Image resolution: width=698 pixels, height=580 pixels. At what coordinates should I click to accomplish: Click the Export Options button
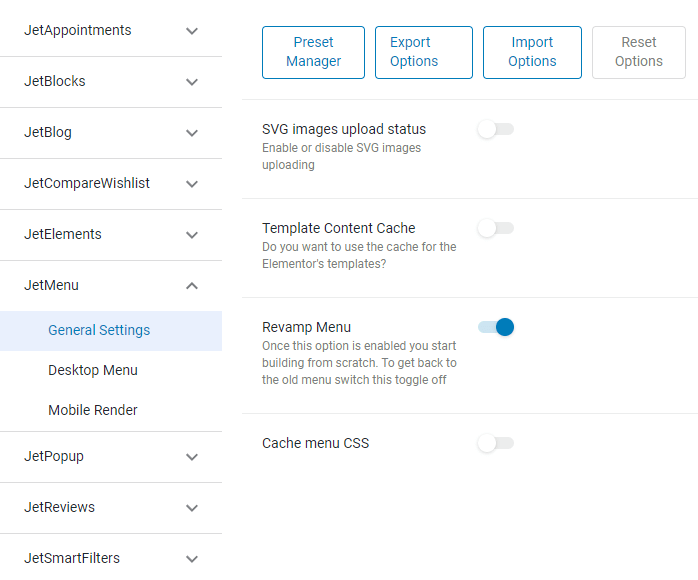coord(424,53)
